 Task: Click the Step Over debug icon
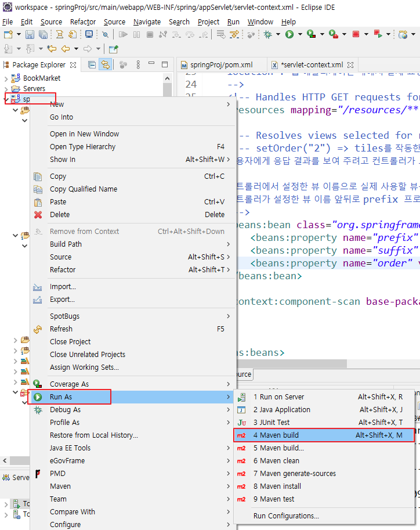190,34
